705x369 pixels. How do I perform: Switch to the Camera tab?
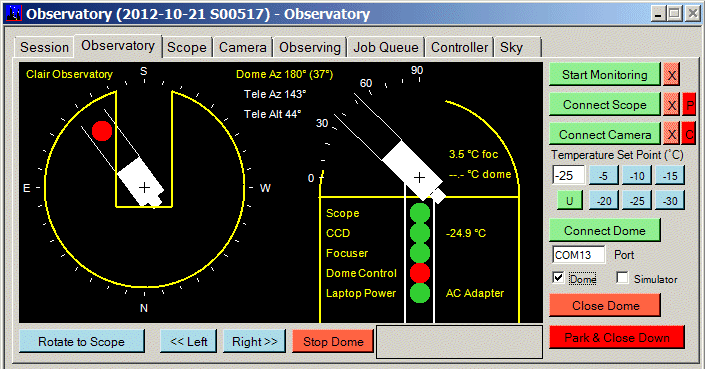tap(243, 47)
